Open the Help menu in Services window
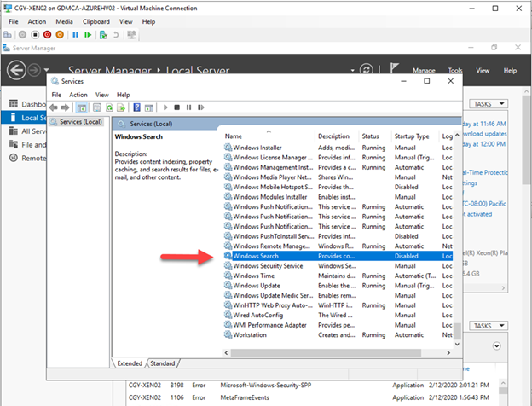Image resolution: width=532 pixels, height=406 pixels. point(123,95)
